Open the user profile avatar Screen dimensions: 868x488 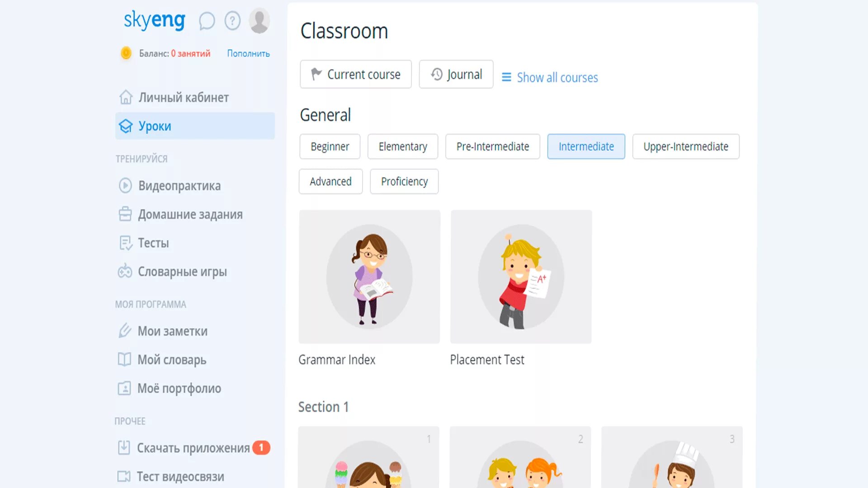pyautogui.click(x=259, y=21)
